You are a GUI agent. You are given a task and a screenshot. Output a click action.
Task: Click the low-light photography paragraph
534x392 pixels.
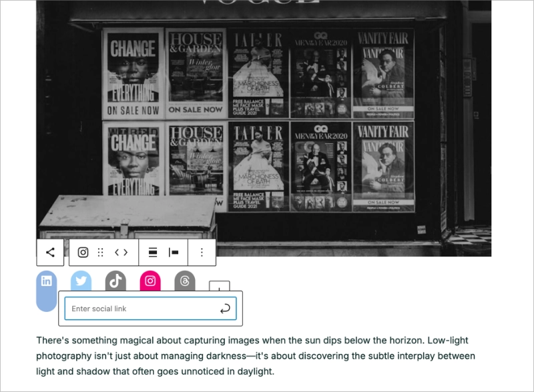(256, 356)
